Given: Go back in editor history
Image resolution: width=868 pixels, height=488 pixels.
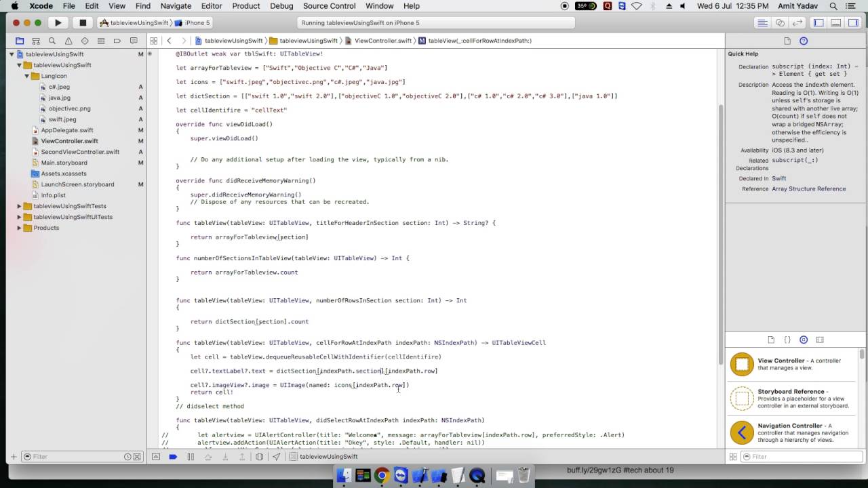Looking at the screenshot, I should tap(169, 41).
